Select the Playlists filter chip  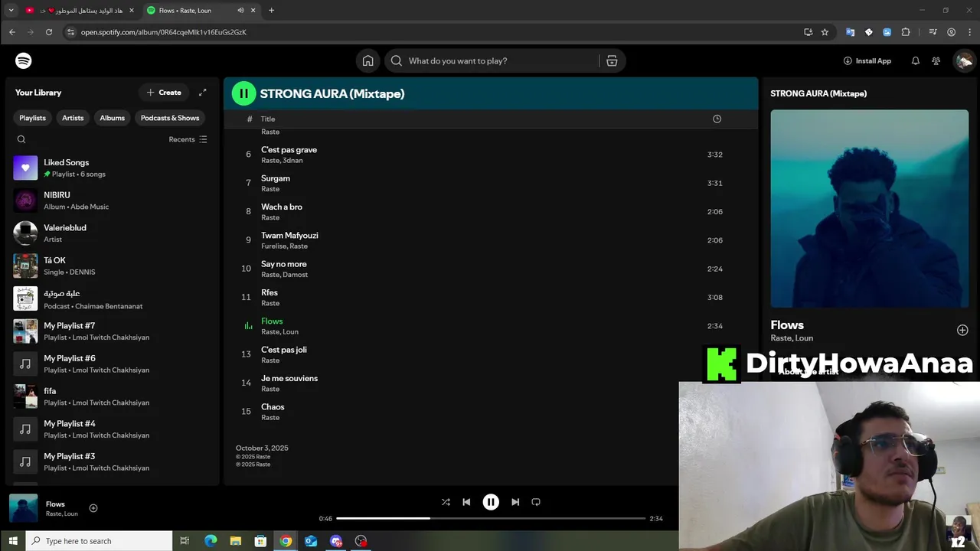32,118
